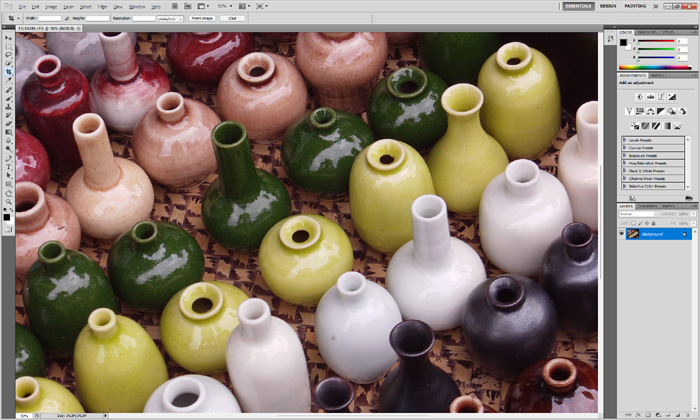This screenshot has width=700, height=420.
Task: Launch Bridge from the application bar
Action: pyautogui.click(x=175, y=6)
